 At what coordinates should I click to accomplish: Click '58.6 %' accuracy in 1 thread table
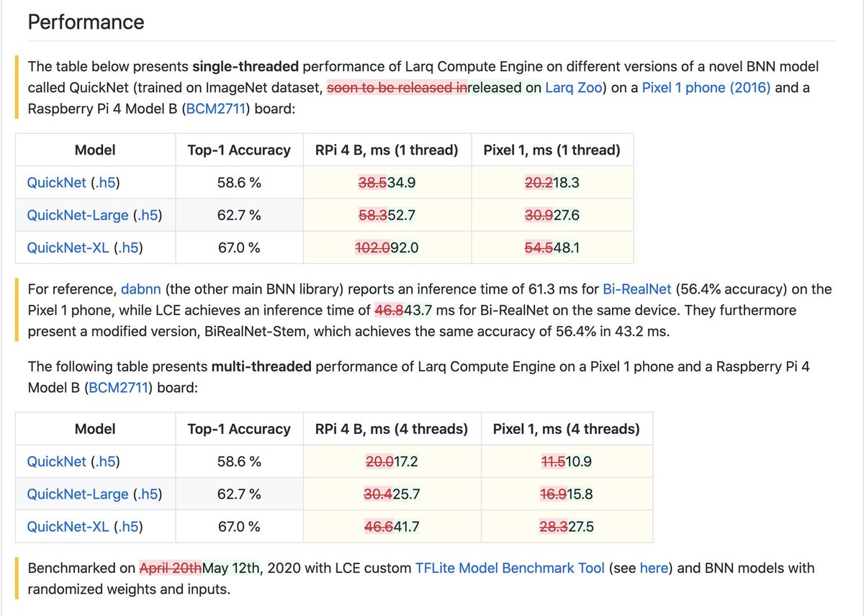tap(239, 183)
